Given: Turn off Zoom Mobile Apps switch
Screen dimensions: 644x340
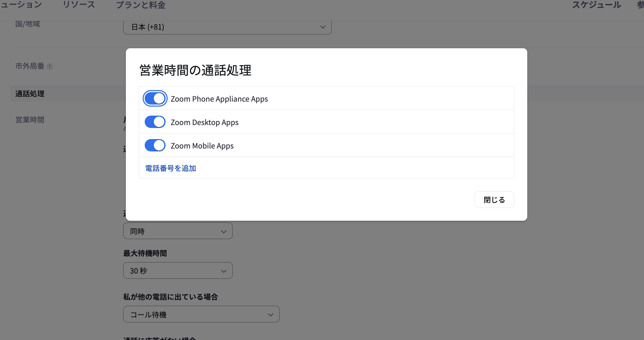Looking at the screenshot, I should (155, 145).
